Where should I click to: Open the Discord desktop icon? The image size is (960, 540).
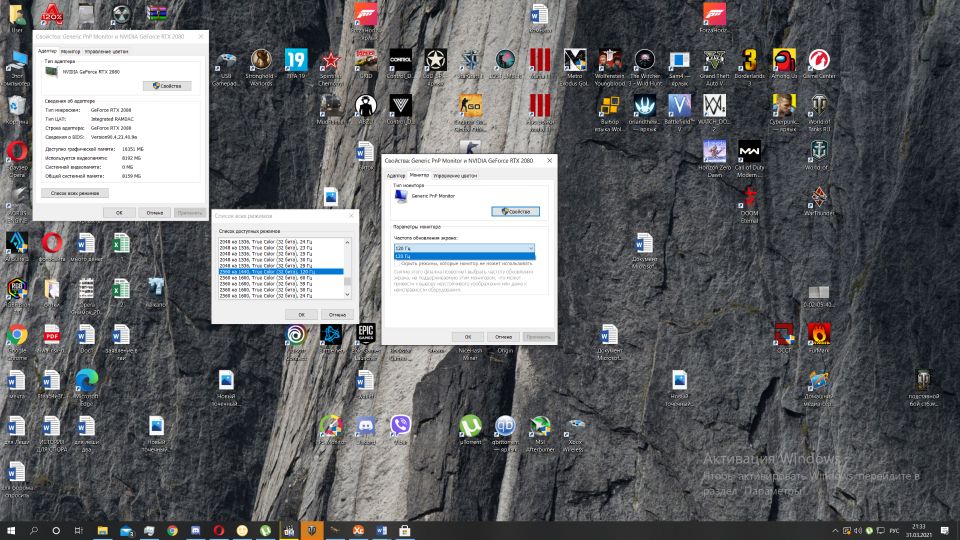click(366, 426)
